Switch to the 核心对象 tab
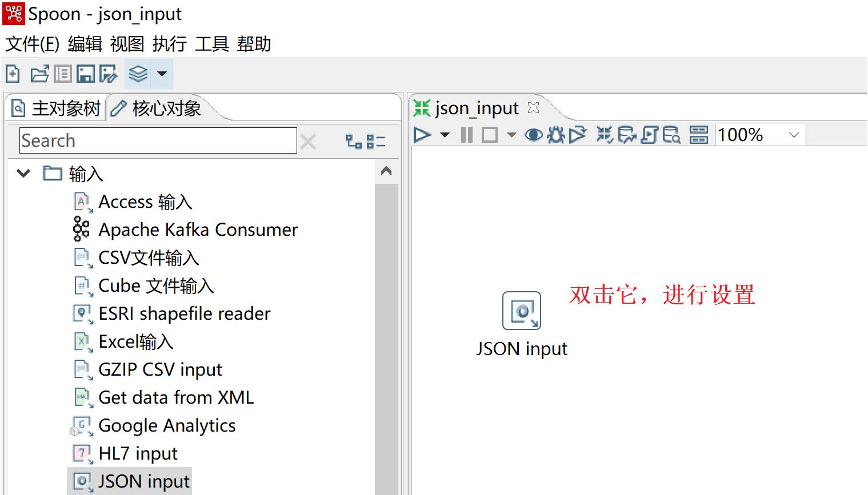The width and height of the screenshot is (868, 495). [155, 108]
